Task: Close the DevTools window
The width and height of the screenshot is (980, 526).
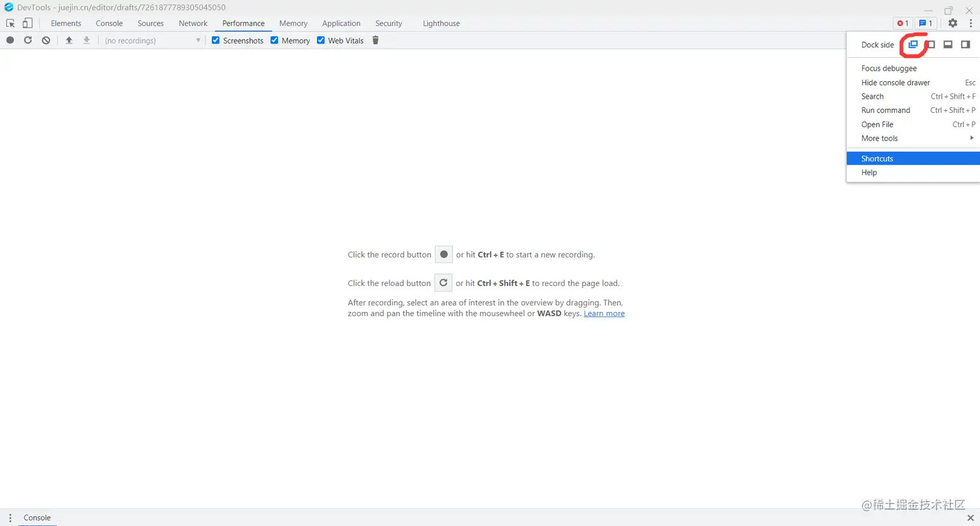Action: pos(970,10)
